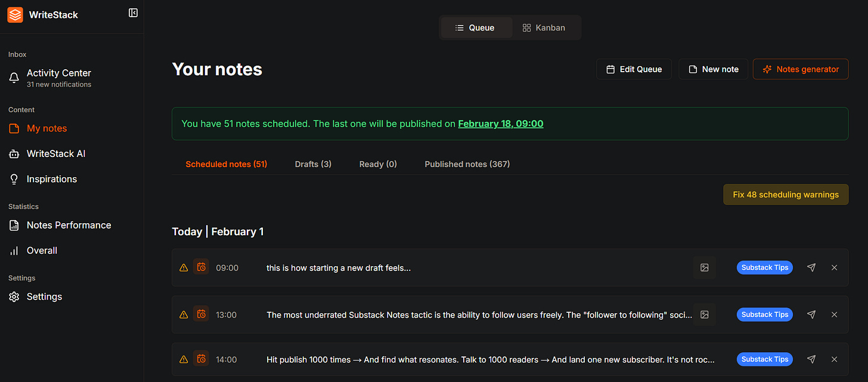Open the Ready (0) tab
868x382 pixels.
pyautogui.click(x=378, y=164)
